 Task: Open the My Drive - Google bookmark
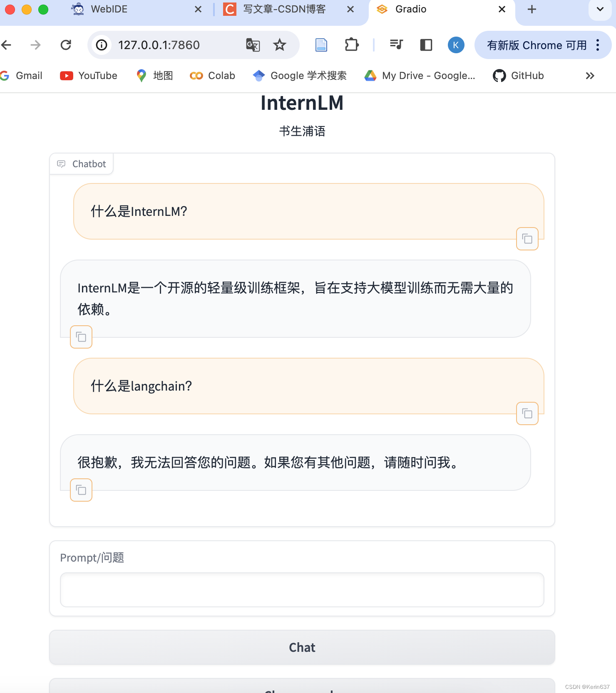coord(420,76)
